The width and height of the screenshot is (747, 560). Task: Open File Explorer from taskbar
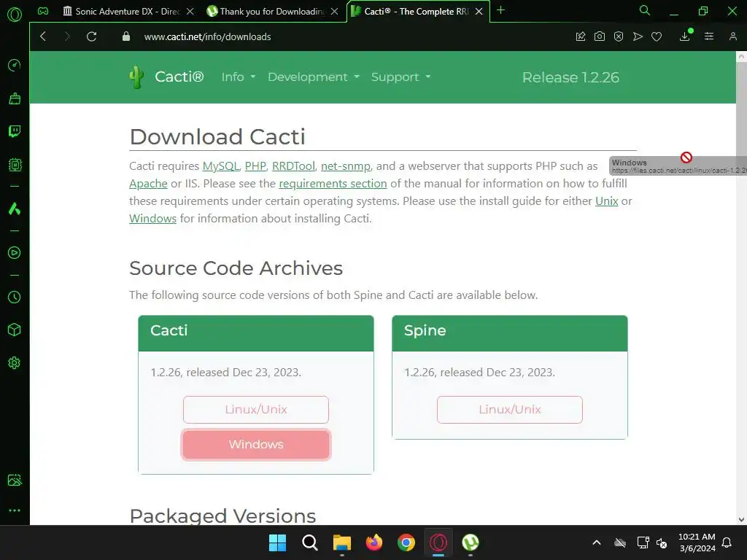(x=341, y=542)
